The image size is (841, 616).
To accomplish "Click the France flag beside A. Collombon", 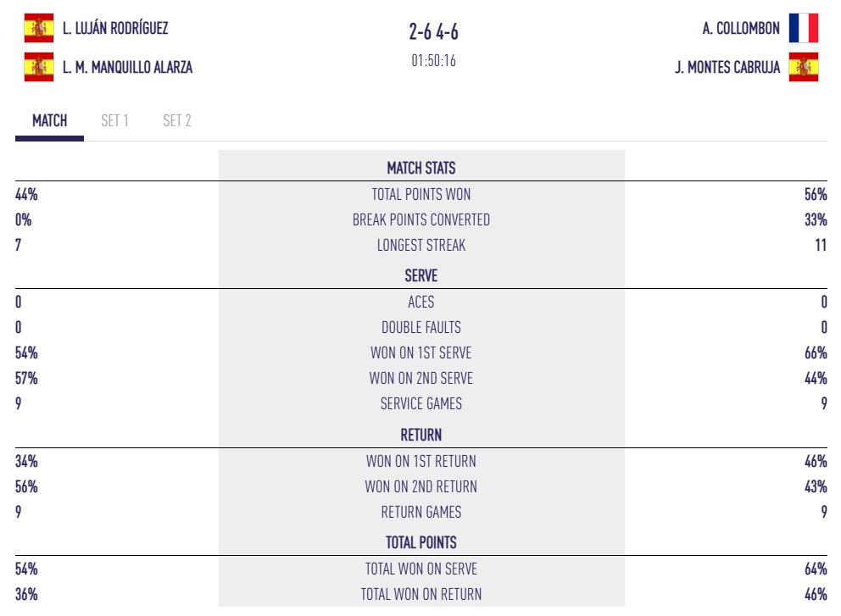I will (803, 28).
